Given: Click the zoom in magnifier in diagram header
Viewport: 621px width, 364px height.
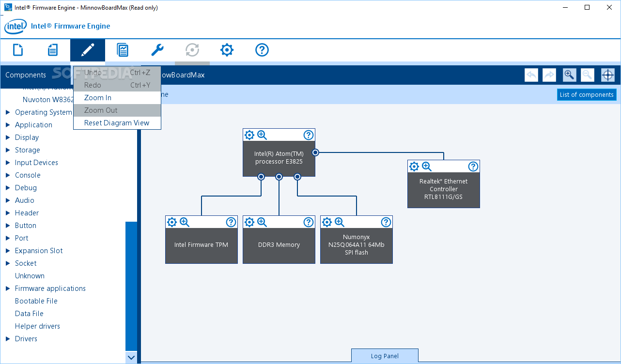Looking at the screenshot, I should pyautogui.click(x=570, y=75).
